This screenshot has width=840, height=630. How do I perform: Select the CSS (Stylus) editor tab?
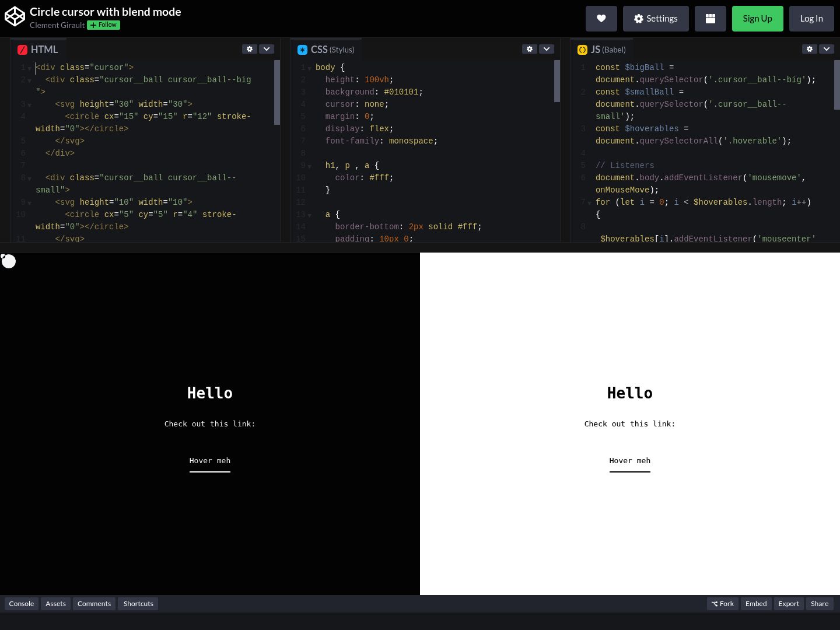click(326, 50)
